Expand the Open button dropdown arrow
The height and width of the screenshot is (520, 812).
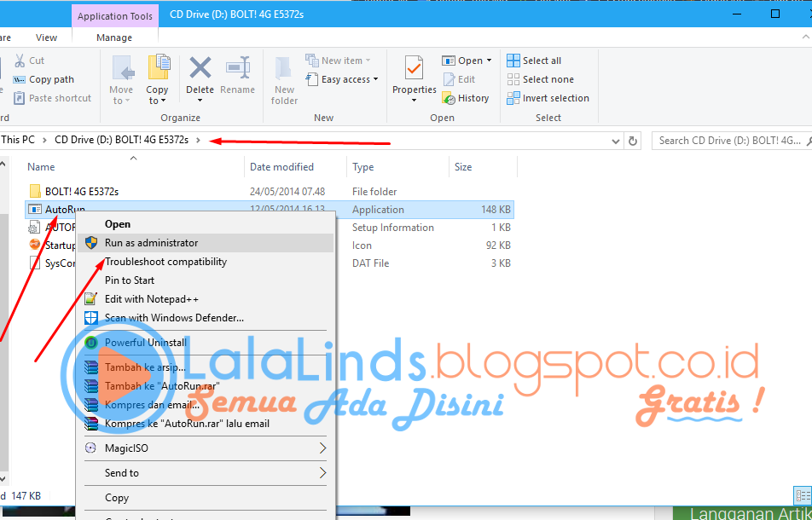point(489,61)
